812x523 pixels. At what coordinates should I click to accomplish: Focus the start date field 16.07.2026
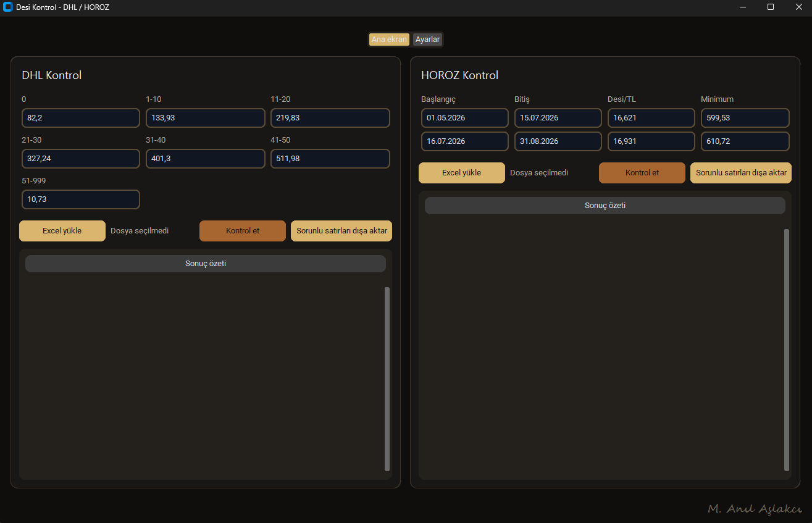[x=465, y=141]
